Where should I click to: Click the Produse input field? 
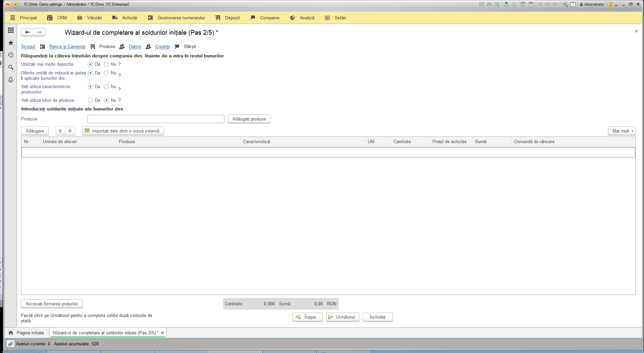tap(156, 119)
